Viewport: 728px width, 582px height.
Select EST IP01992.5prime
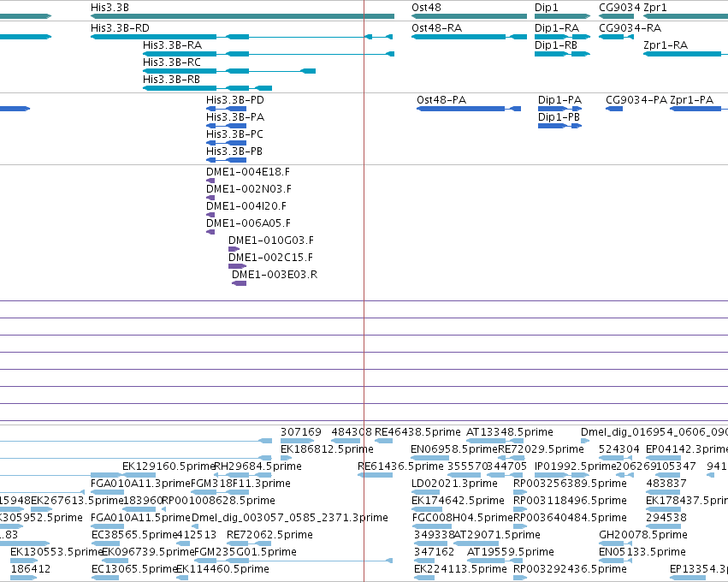pos(562,475)
